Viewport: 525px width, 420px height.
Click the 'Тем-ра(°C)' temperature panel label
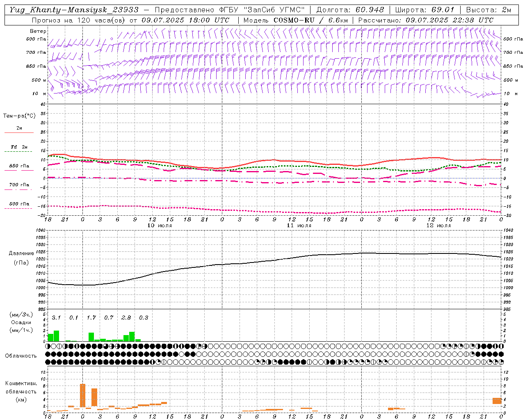[x=19, y=116]
